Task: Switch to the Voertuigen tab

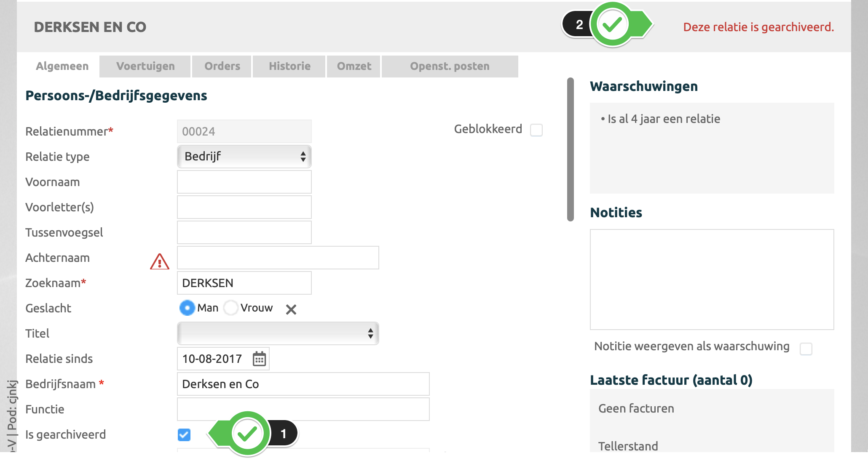Action: click(x=145, y=67)
